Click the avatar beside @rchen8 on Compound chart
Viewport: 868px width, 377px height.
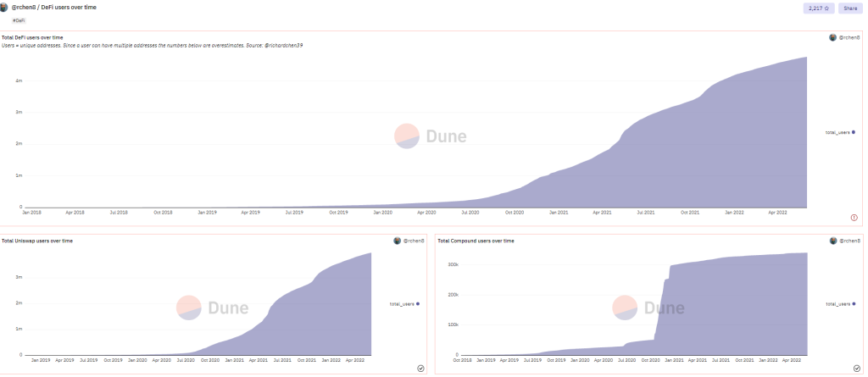pyautogui.click(x=833, y=241)
